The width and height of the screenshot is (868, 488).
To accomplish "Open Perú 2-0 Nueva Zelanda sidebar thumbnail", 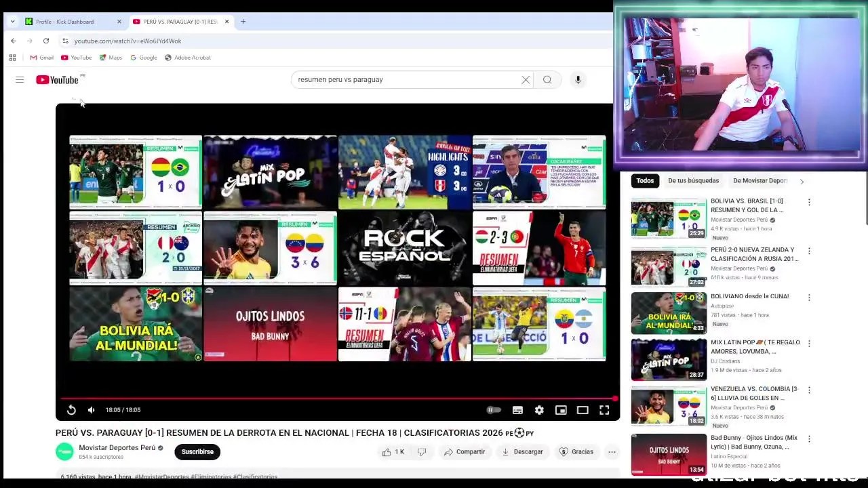I will (x=669, y=267).
